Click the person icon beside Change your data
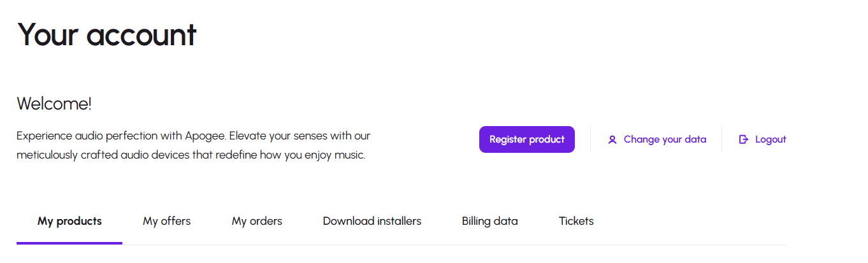868x263 pixels. [612, 139]
